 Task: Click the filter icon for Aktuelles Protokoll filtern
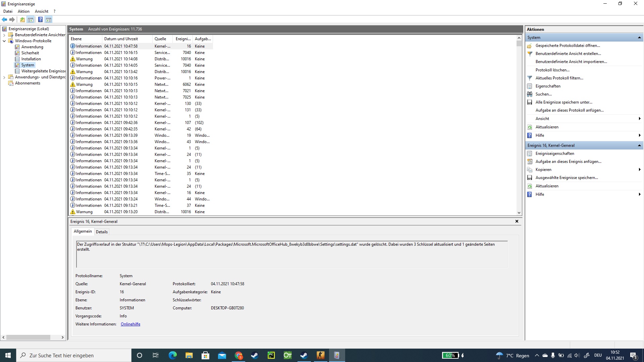pos(530,78)
